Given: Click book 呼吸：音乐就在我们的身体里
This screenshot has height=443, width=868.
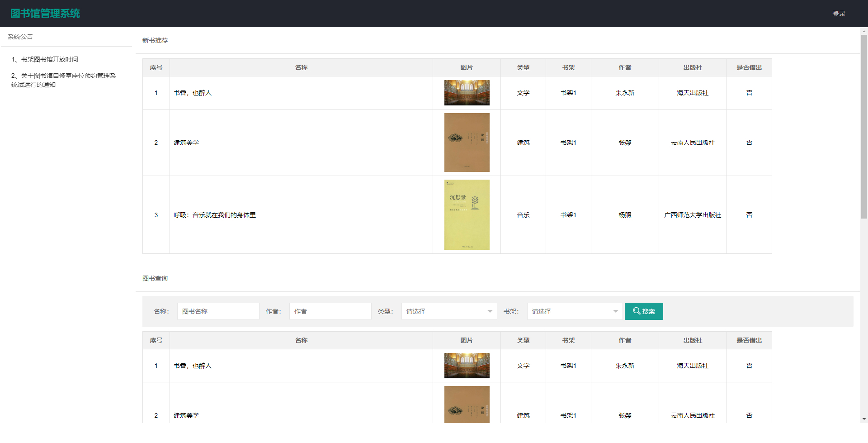Looking at the screenshot, I should (215, 215).
